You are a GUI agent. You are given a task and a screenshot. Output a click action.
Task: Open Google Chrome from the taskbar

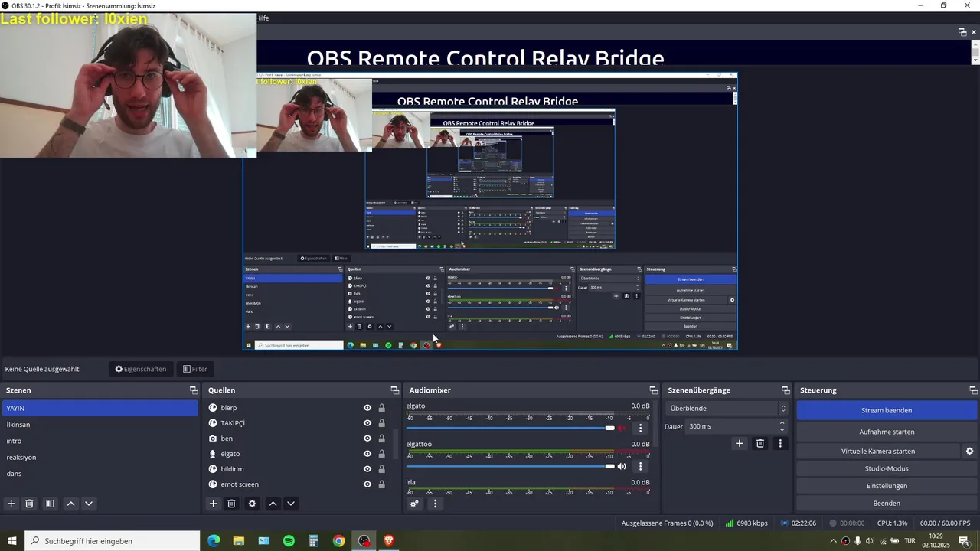point(338,541)
